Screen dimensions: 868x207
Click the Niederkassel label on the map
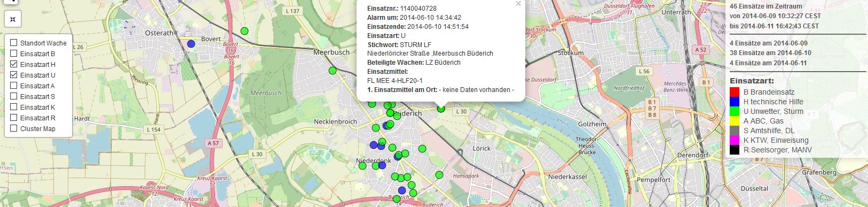pyautogui.click(x=567, y=177)
